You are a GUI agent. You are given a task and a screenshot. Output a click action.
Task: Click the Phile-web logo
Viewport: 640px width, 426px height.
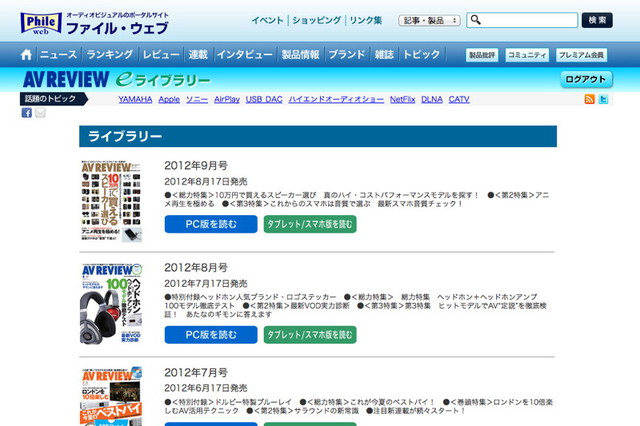tap(37, 20)
